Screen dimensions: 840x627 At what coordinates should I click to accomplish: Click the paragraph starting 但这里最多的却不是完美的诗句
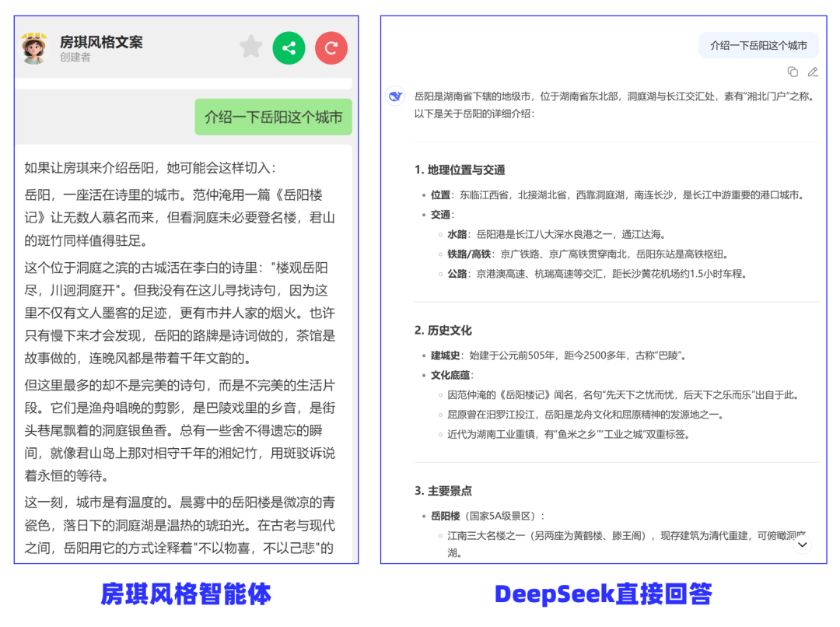[180, 430]
